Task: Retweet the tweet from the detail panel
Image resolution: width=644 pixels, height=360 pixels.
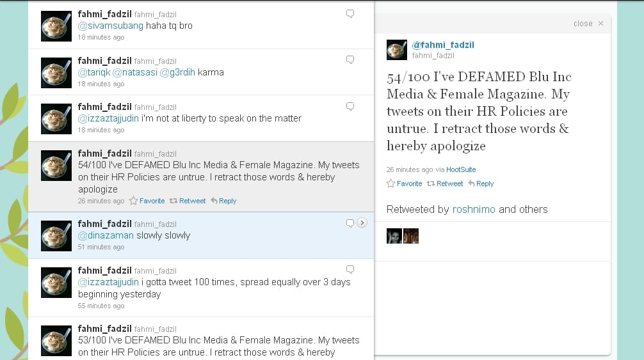Action: [x=445, y=184]
